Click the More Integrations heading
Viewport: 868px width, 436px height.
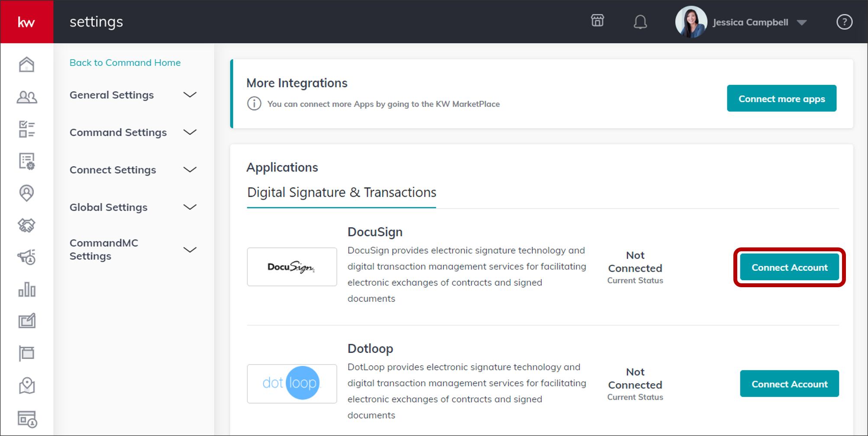[297, 83]
